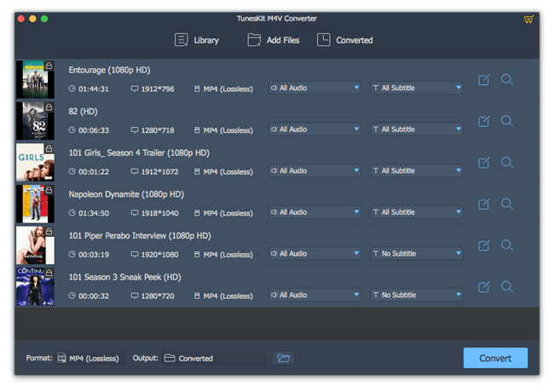The height and width of the screenshot is (392, 554).
Task: Select the Entourage poster thumbnail
Action: click(x=35, y=79)
